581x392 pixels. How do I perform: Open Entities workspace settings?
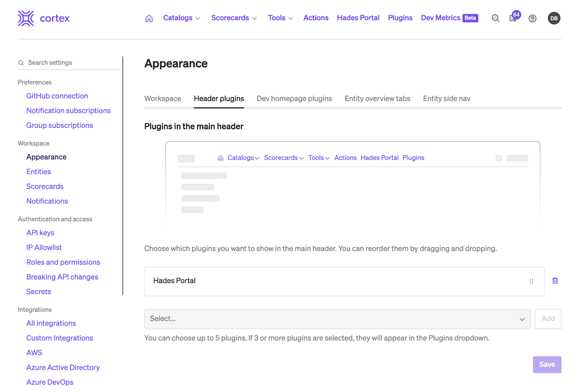coord(38,172)
